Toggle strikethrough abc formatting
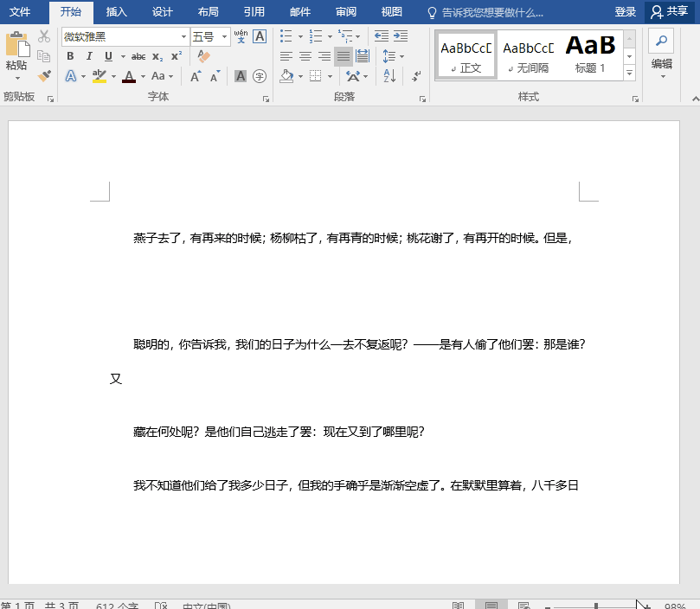This screenshot has width=700, height=609. (138, 56)
